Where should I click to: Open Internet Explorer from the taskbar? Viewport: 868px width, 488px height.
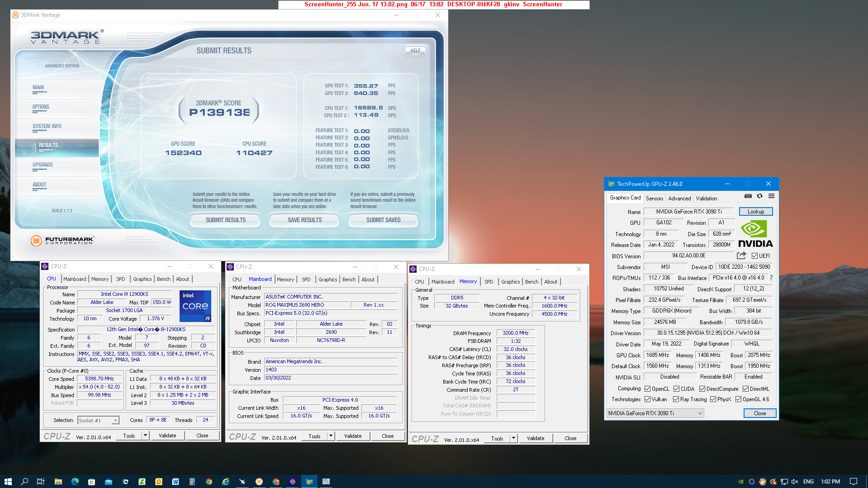[226, 482]
